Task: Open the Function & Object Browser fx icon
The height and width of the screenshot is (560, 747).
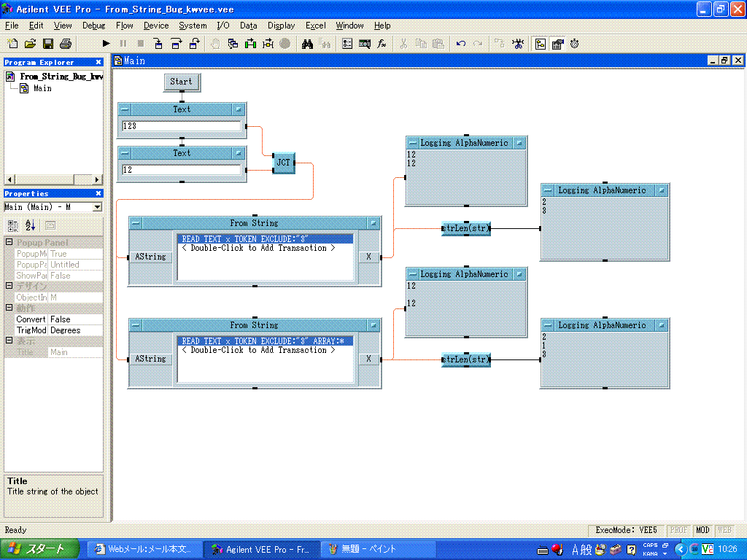Action: pos(382,44)
